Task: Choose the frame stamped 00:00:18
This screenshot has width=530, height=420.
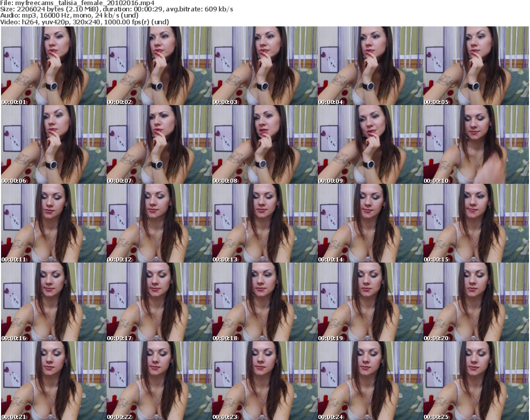Action: [x=264, y=302]
